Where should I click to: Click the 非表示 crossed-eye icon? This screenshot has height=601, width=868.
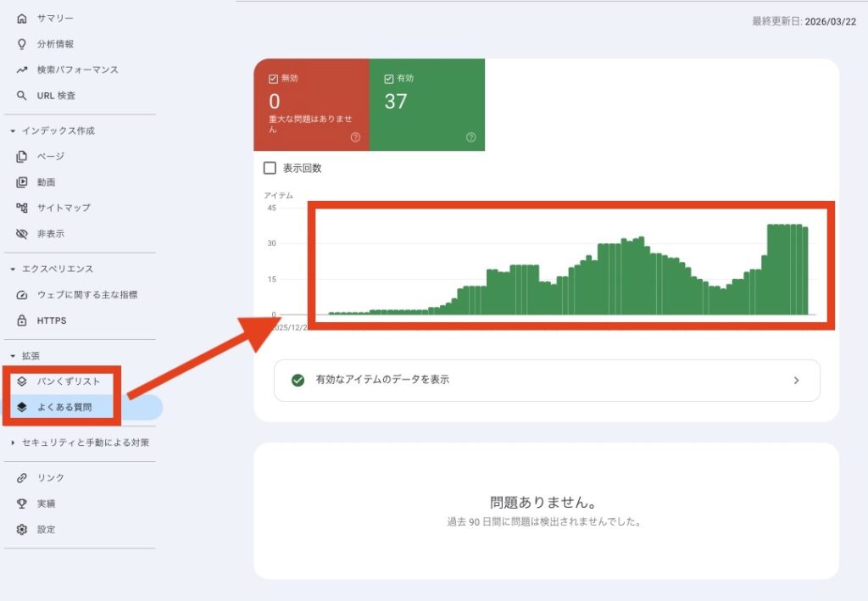click(x=22, y=233)
